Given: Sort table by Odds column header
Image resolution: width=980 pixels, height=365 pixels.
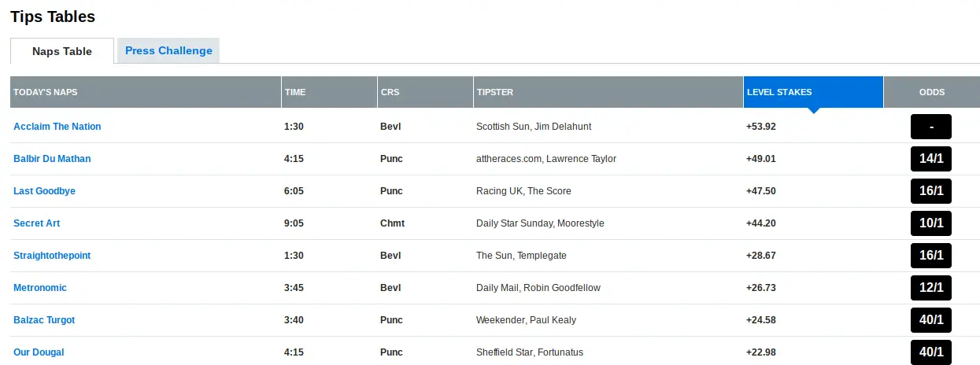Looking at the screenshot, I should 932,92.
